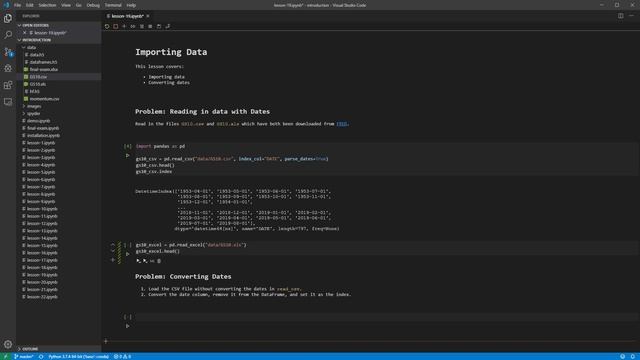Open the Debug menu
The height and width of the screenshot is (360, 640).
click(93, 5)
